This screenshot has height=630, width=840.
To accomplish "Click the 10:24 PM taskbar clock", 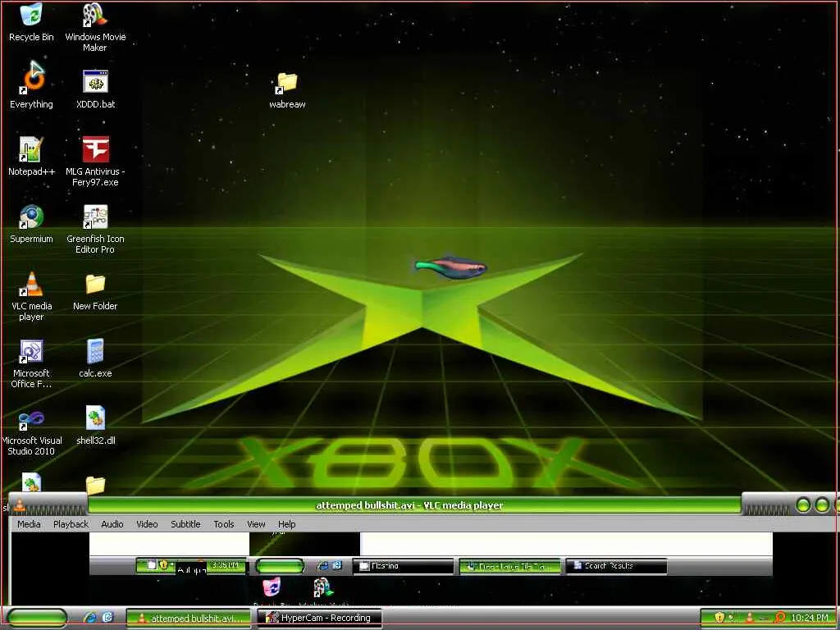I will [x=810, y=618].
